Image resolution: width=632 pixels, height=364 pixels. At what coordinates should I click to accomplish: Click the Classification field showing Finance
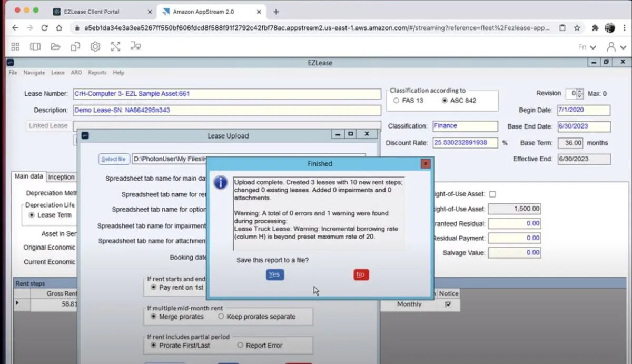coord(465,126)
